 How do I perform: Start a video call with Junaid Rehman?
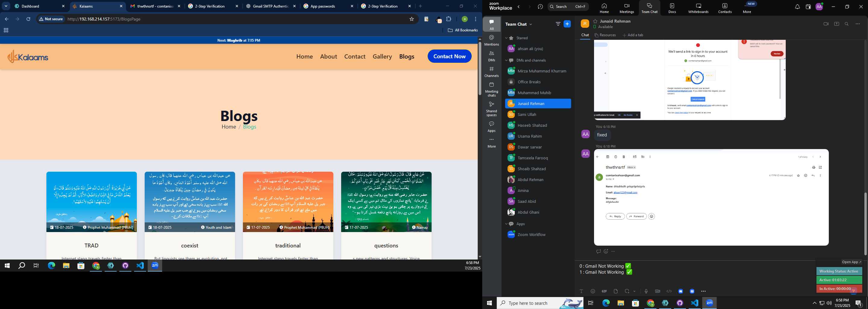(x=826, y=24)
